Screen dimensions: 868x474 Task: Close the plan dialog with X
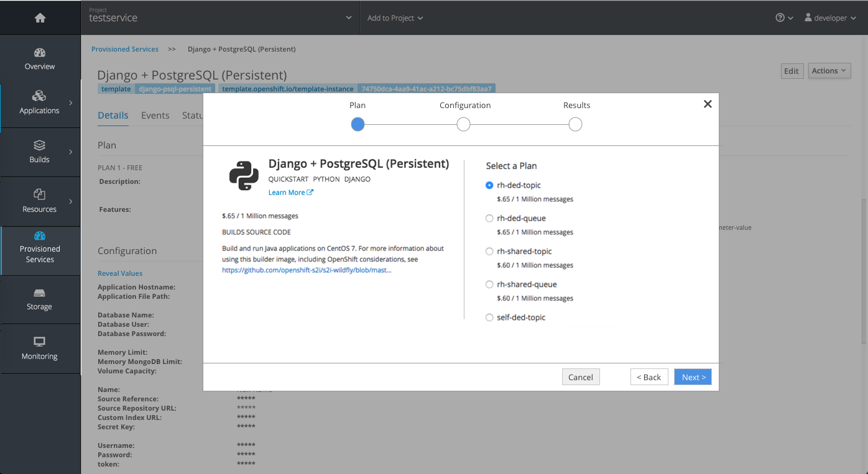tap(708, 104)
